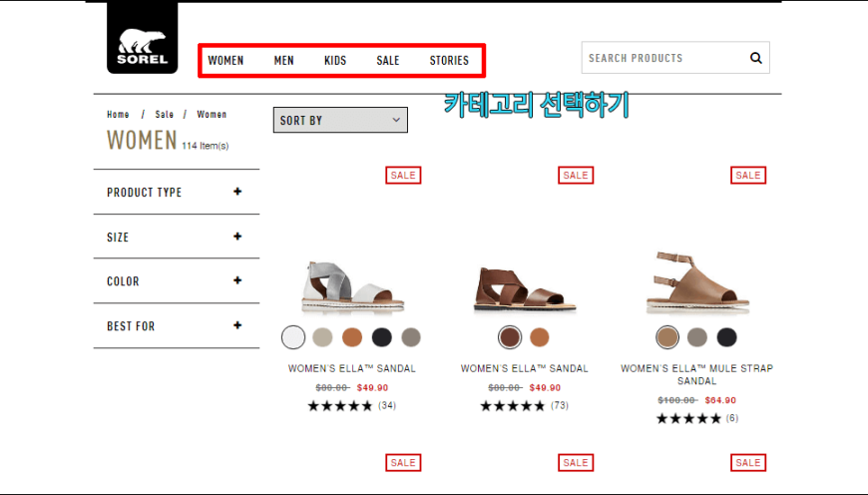Image resolution: width=868 pixels, height=495 pixels.
Task: Open the Women menu
Action: (225, 60)
